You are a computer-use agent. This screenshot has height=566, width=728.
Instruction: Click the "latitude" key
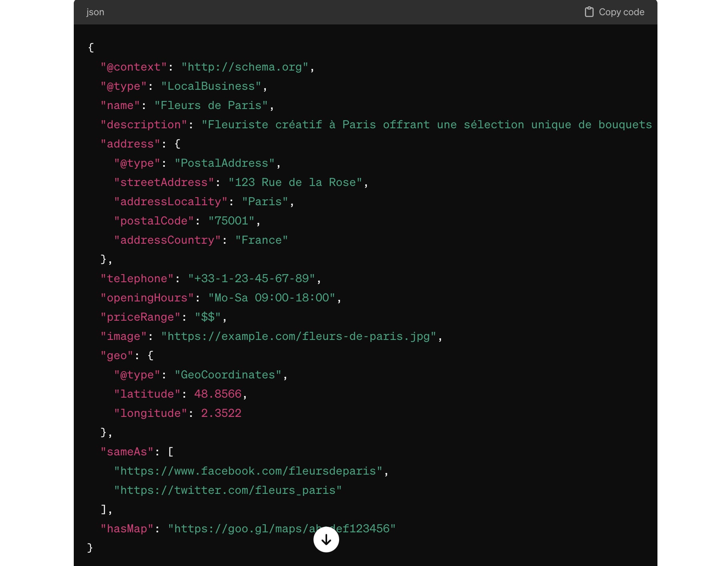[147, 394]
